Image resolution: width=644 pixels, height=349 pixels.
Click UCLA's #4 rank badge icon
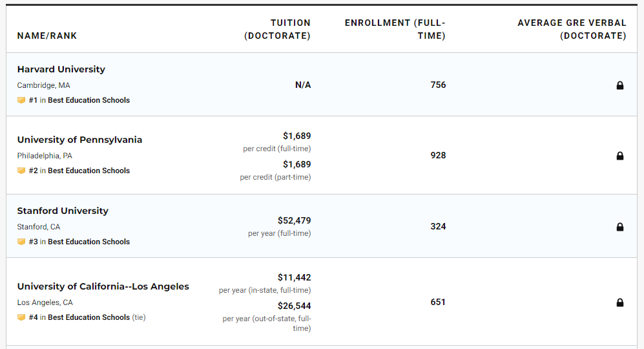click(x=21, y=317)
